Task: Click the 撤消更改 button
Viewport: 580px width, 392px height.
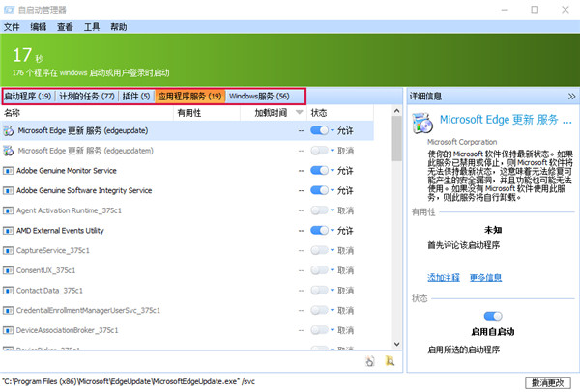Action: click(x=547, y=383)
